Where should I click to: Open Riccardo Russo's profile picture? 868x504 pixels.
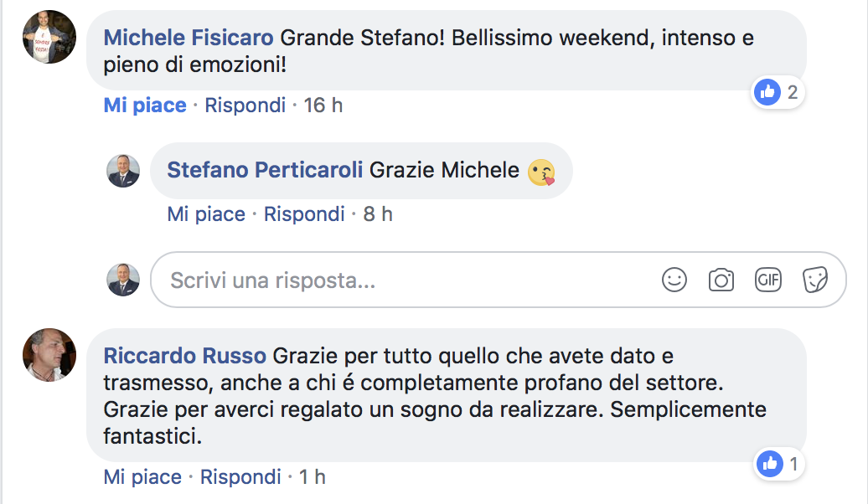pos(49,356)
